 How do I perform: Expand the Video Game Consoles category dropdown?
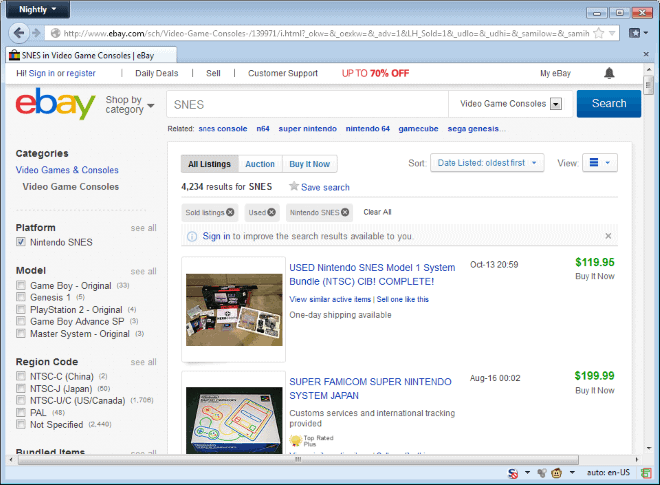(555, 103)
